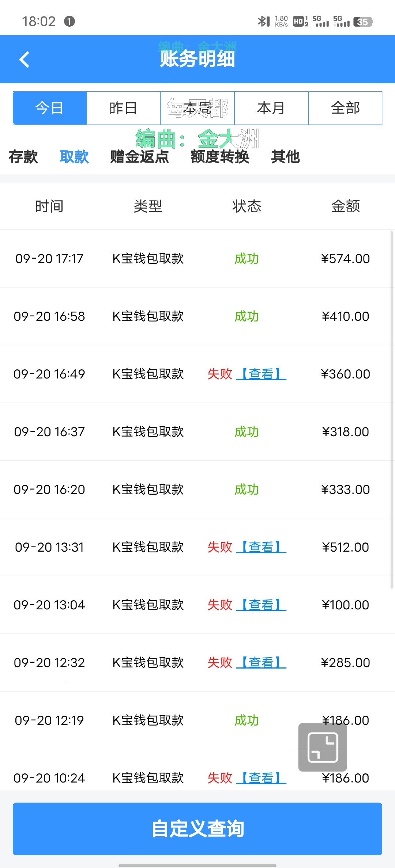This screenshot has width=395, height=868.
Task: Open the 其他 category
Action: click(x=285, y=157)
